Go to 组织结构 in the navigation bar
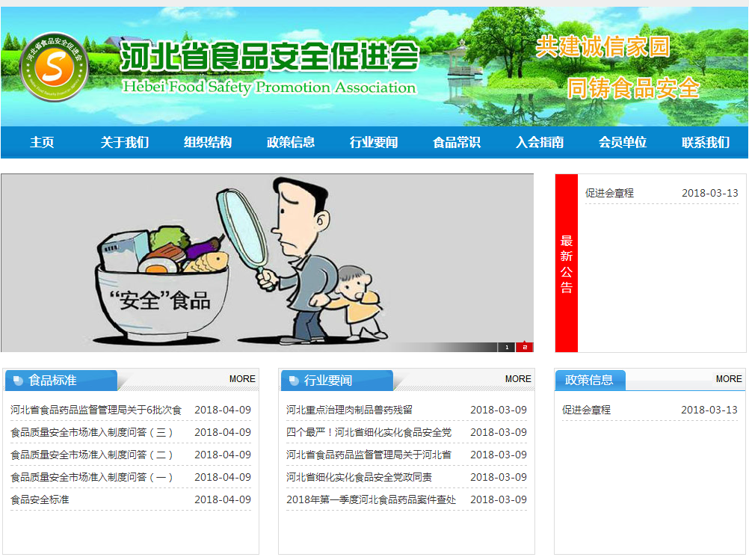749x560 pixels. [x=208, y=142]
